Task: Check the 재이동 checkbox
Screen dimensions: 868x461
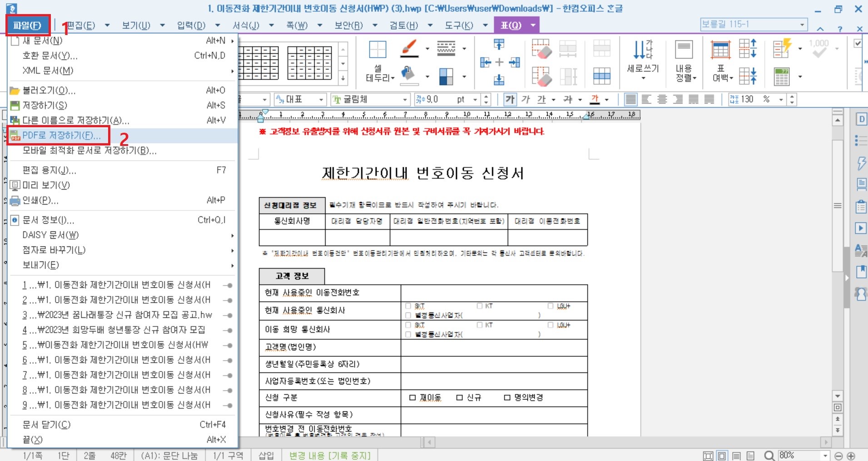Action: 412,398
